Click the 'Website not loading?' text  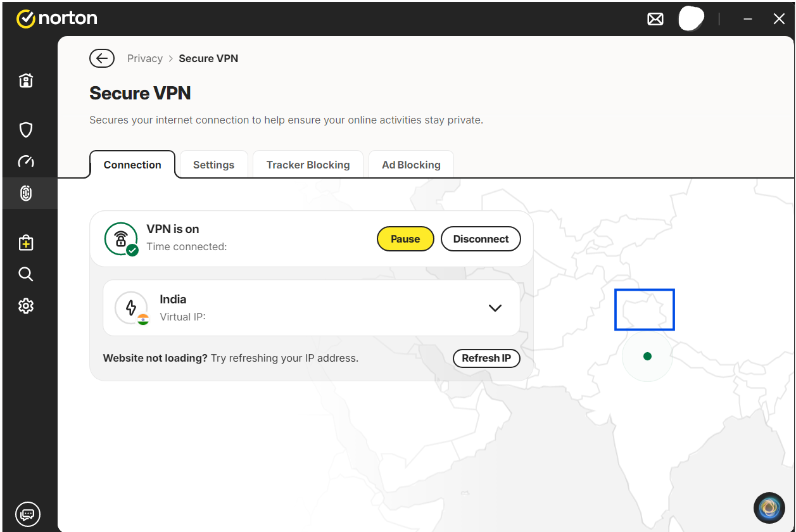click(x=155, y=358)
